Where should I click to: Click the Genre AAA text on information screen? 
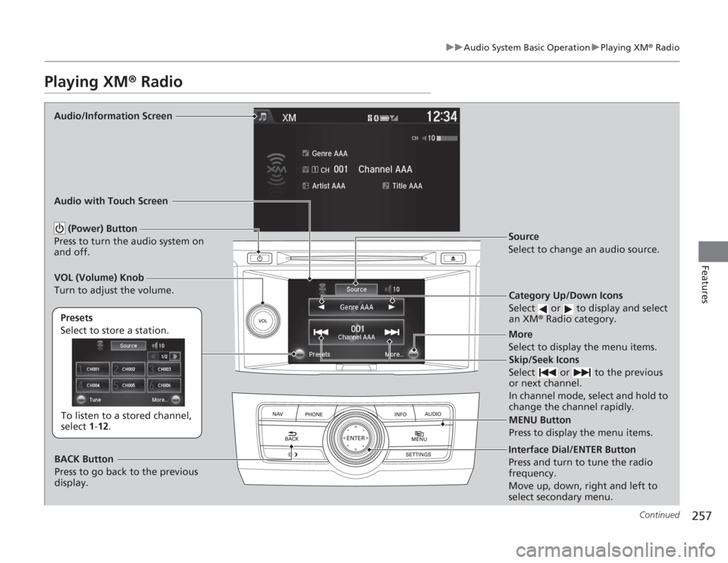click(x=329, y=153)
